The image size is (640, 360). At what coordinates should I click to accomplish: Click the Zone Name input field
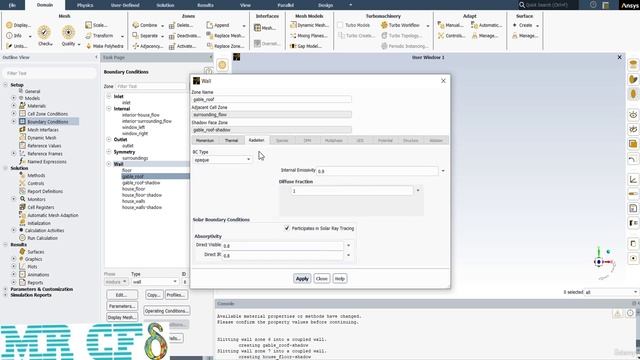coord(271,99)
